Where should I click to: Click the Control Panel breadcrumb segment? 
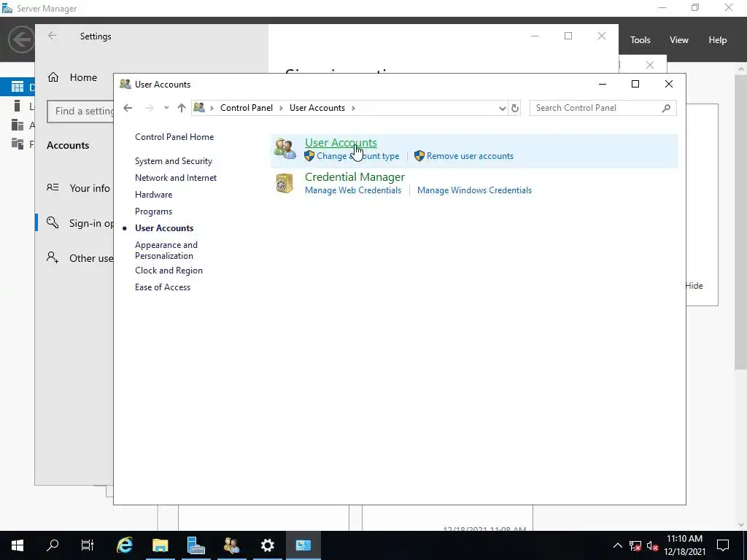[247, 108]
